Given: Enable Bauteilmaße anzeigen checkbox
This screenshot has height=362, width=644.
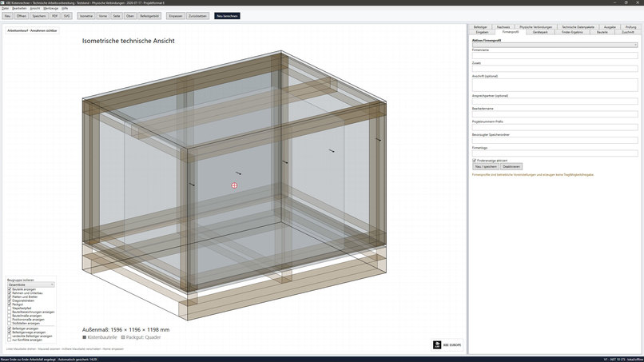Looking at the screenshot, I should tap(10, 316).
